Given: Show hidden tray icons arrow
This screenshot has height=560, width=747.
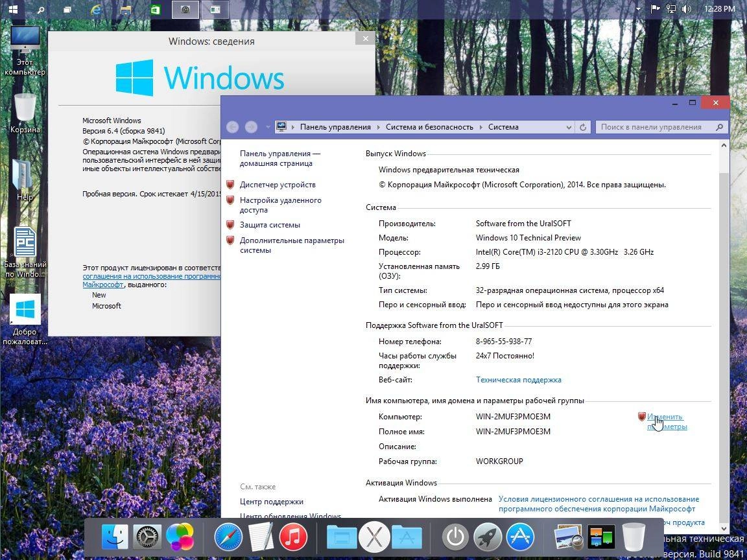Looking at the screenshot, I should click(638, 9).
